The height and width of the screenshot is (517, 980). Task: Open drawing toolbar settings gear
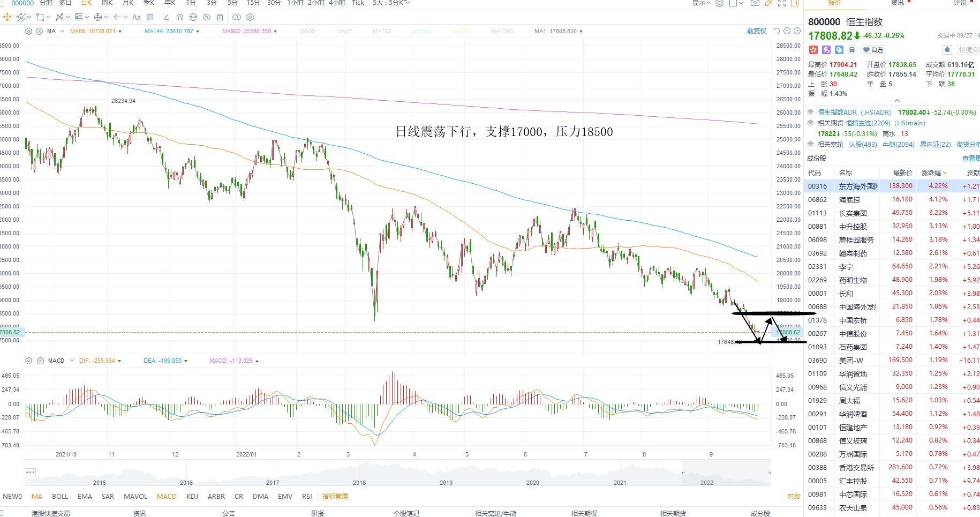[x=250, y=17]
